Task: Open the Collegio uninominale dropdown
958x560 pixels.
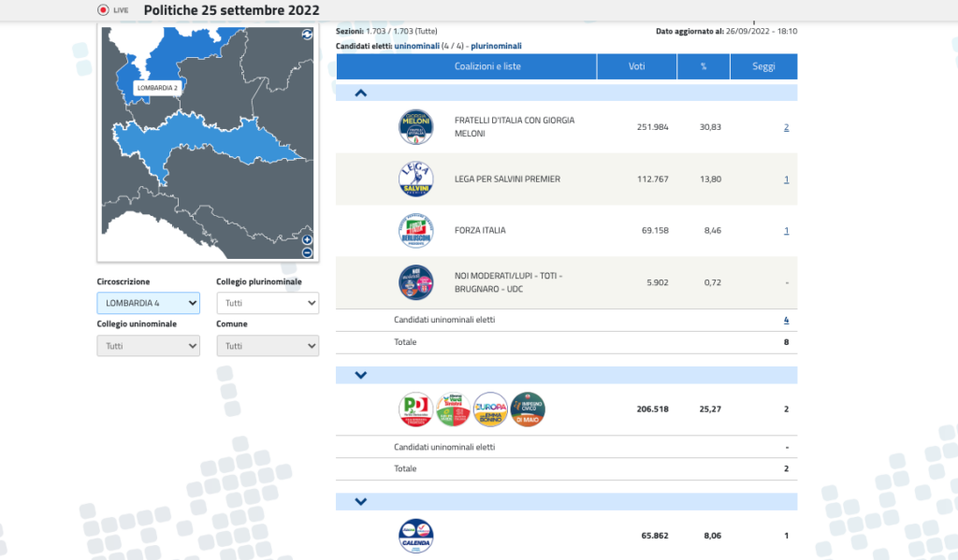Action: [149, 346]
